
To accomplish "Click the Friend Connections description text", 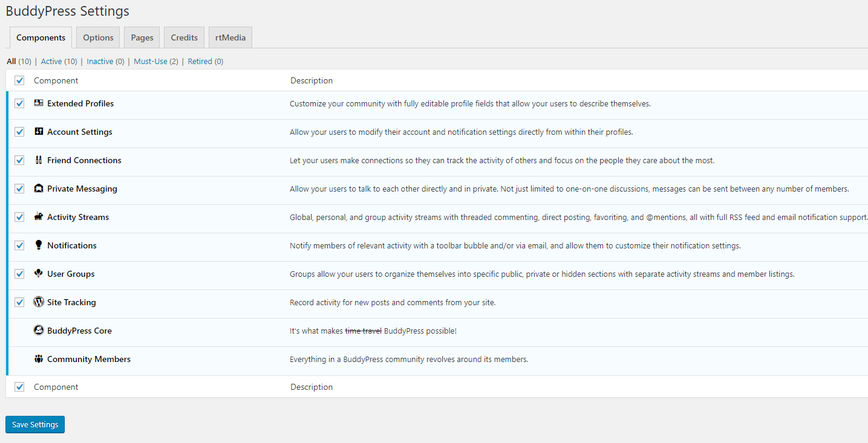I will 502,160.
